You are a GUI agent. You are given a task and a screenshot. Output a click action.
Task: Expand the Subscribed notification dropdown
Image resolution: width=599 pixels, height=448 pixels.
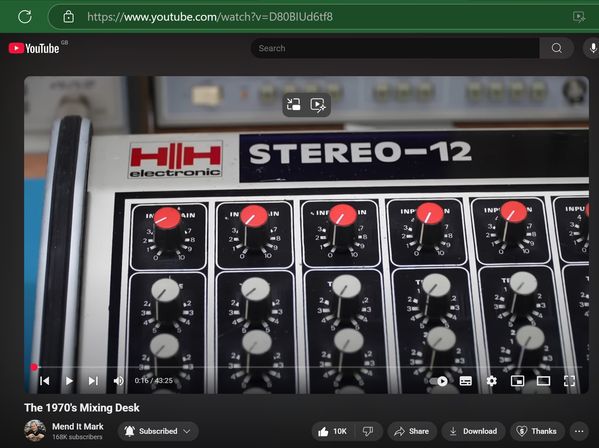[x=158, y=431]
